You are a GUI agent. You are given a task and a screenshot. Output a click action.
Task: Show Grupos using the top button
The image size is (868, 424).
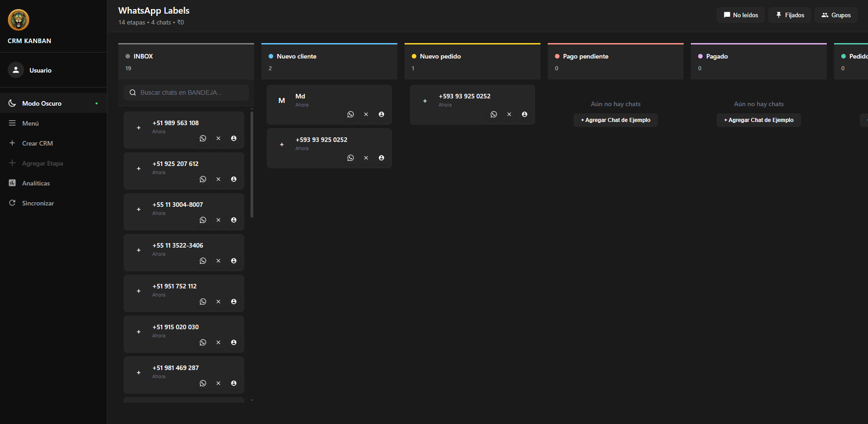click(x=836, y=15)
